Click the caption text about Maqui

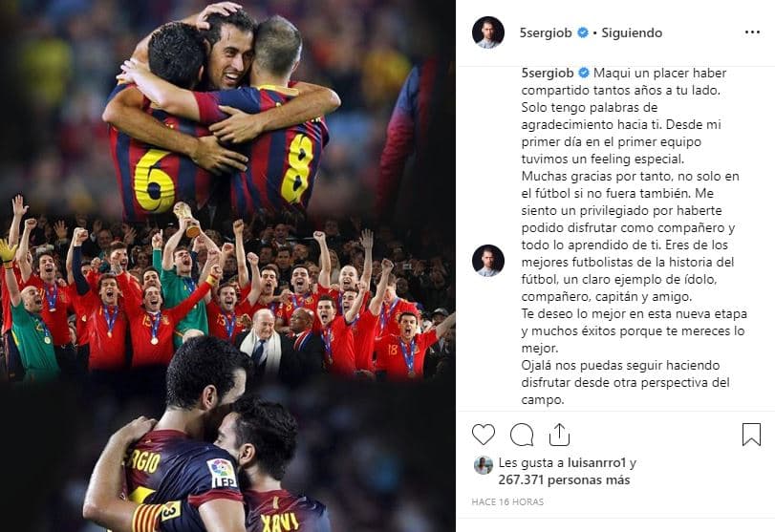[634, 236]
